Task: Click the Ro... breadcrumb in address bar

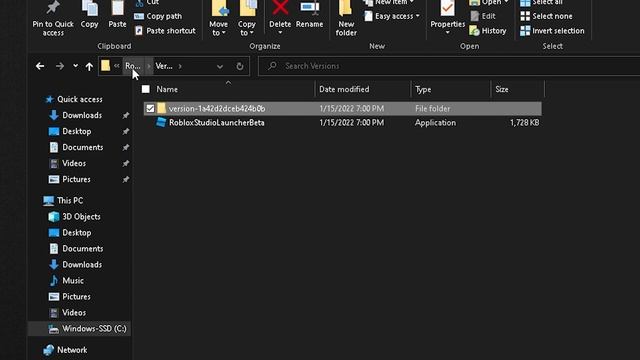Action: click(133, 66)
